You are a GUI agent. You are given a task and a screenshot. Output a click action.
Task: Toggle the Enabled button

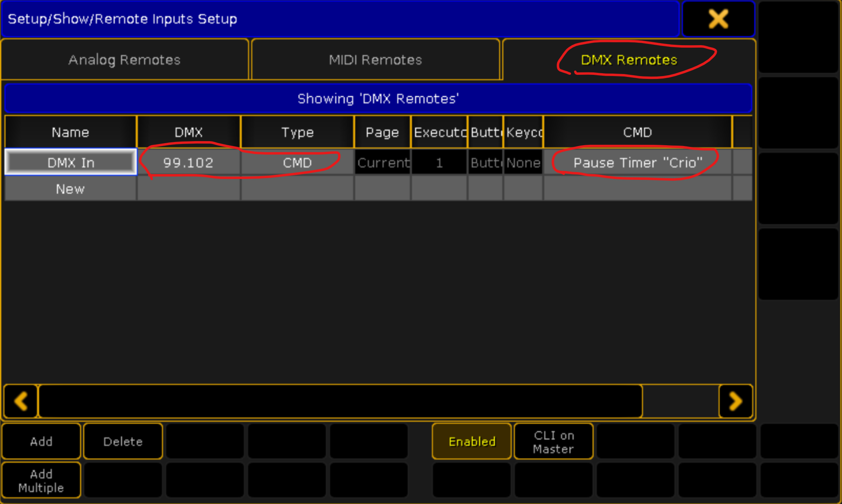(472, 441)
